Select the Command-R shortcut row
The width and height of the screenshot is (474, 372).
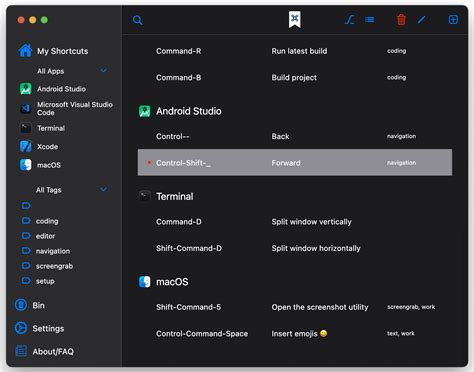[x=295, y=51]
